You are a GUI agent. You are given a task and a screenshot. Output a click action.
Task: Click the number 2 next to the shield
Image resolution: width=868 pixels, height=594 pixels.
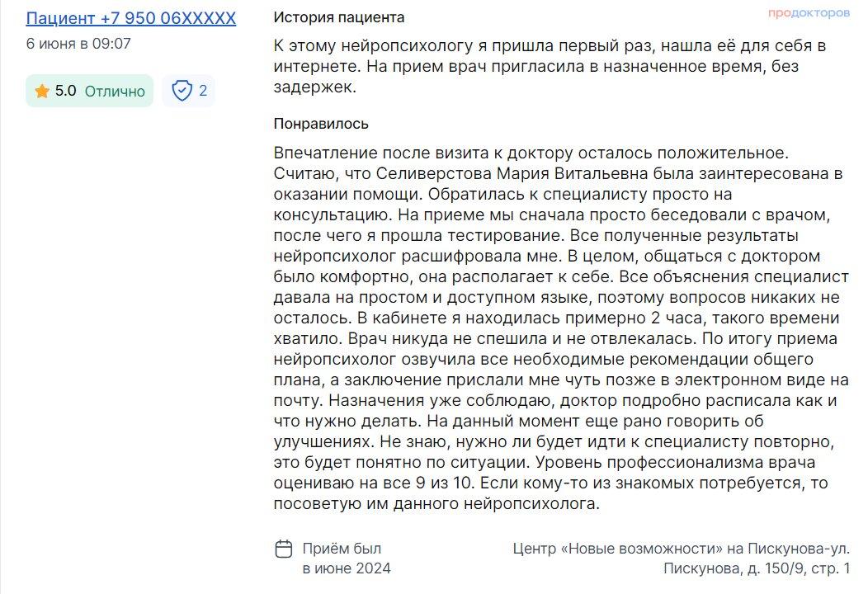pyautogui.click(x=203, y=91)
